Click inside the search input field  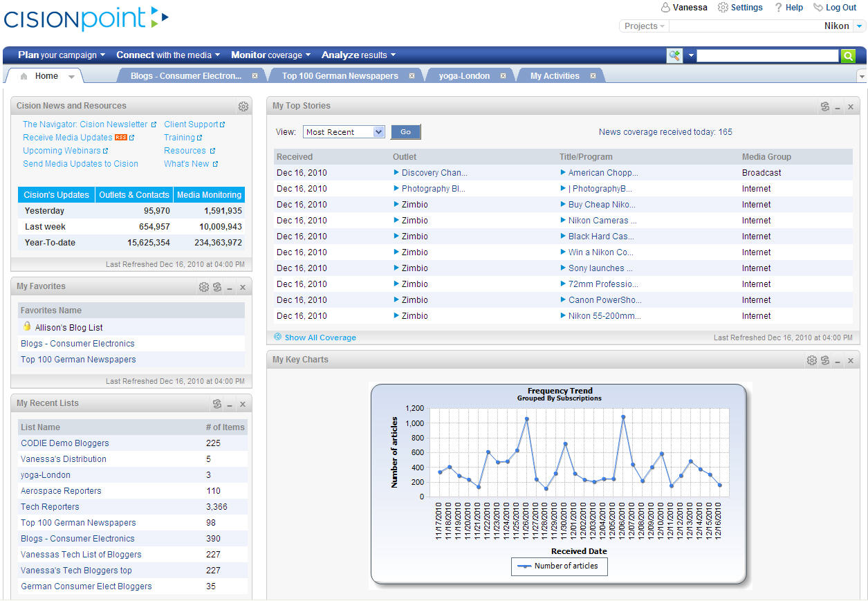768,55
